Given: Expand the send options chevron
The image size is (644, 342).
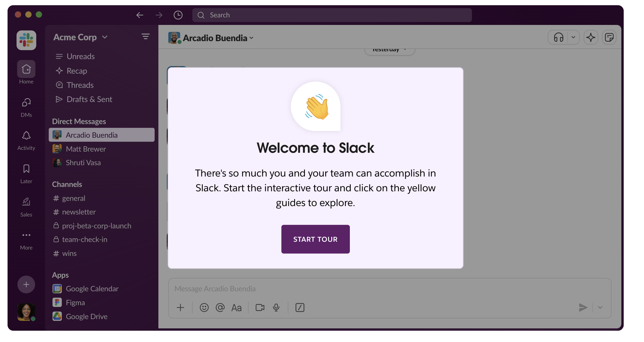Looking at the screenshot, I should pos(600,308).
